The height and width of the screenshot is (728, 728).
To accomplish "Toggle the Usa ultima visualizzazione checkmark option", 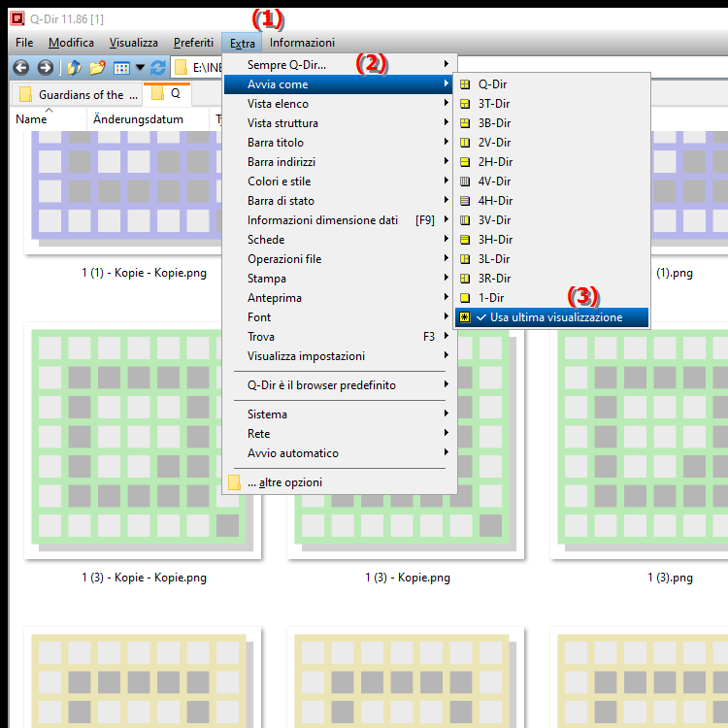I will click(551, 317).
